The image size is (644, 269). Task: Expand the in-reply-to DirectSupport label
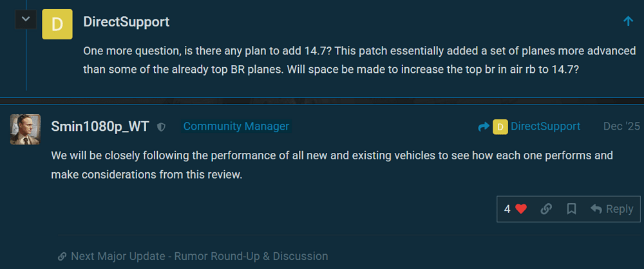pyautogui.click(x=545, y=126)
